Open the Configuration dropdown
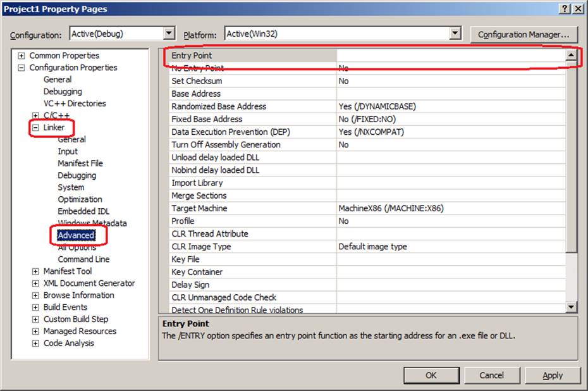The image size is (588, 391). coord(169,34)
